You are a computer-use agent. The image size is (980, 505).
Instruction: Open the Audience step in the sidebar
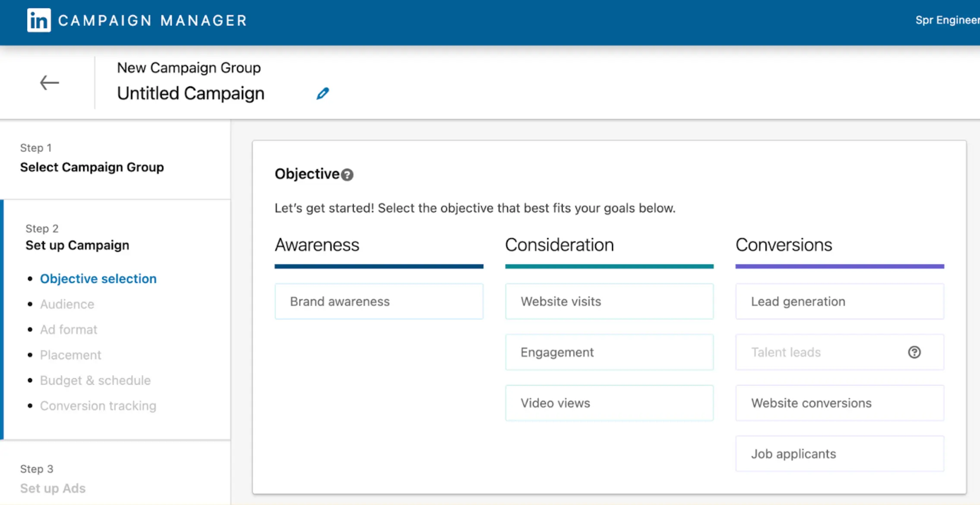click(67, 304)
